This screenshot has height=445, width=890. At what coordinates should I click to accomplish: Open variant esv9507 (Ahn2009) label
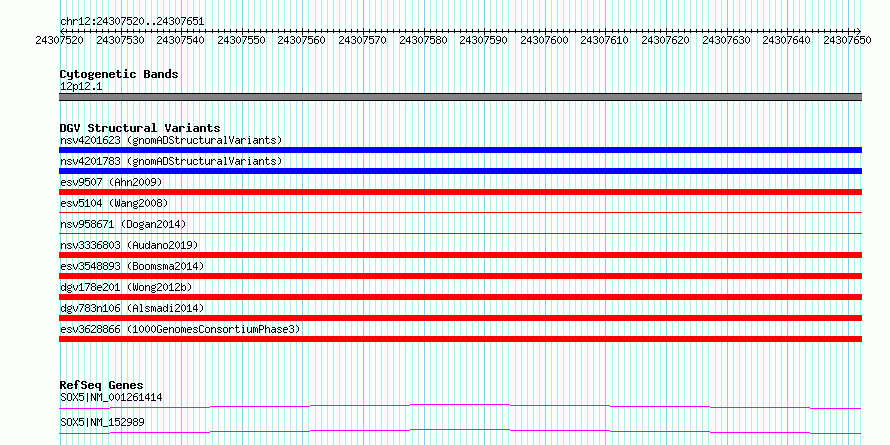(111, 182)
